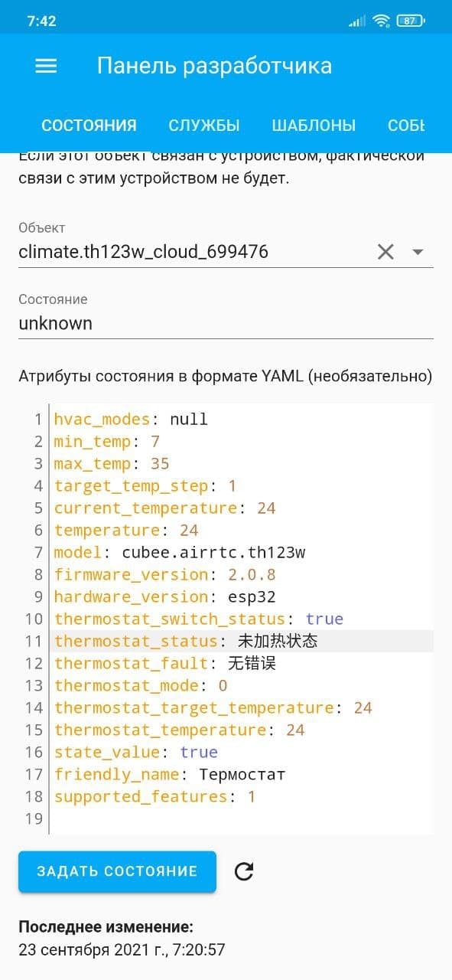Select the СОСТОЯНИЯ tab
This screenshot has width=452, height=980.
90,125
